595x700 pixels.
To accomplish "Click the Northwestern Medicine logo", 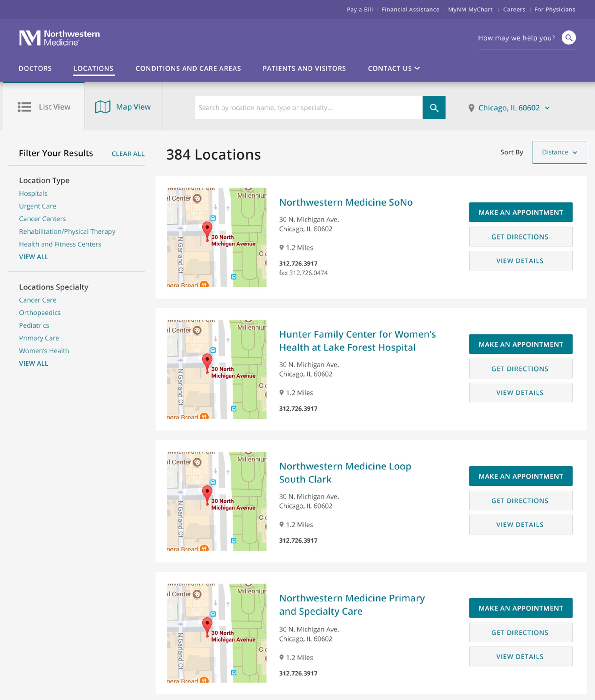I will point(59,38).
